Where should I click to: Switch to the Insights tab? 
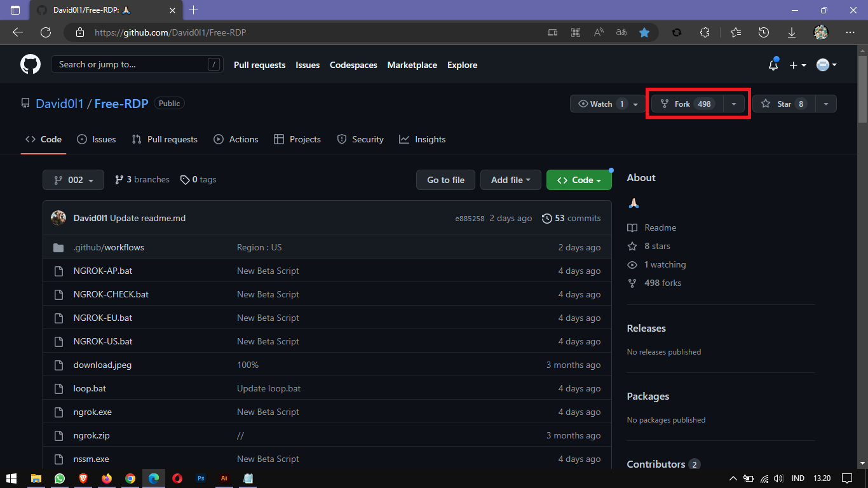point(422,139)
